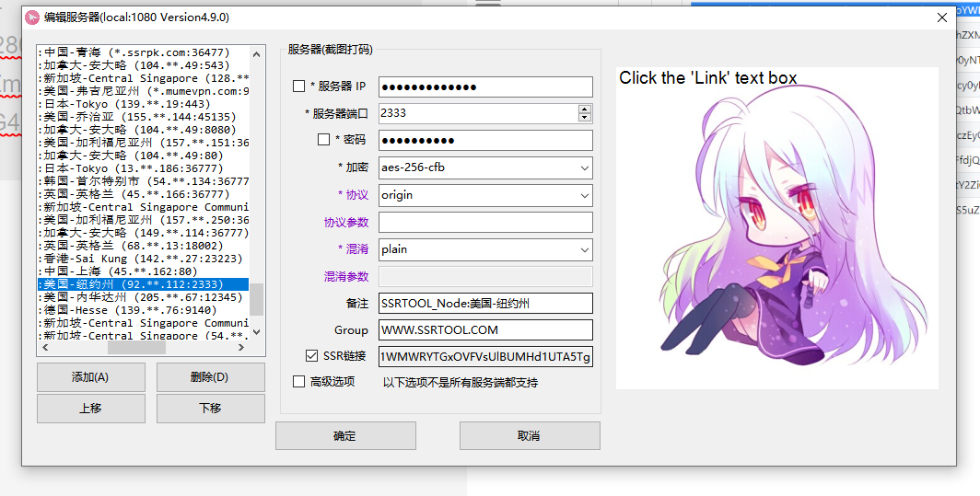Select server 美国-加利福尼亚州 (157.**.250
Viewport: 980px width, 496px height.
(x=144, y=220)
